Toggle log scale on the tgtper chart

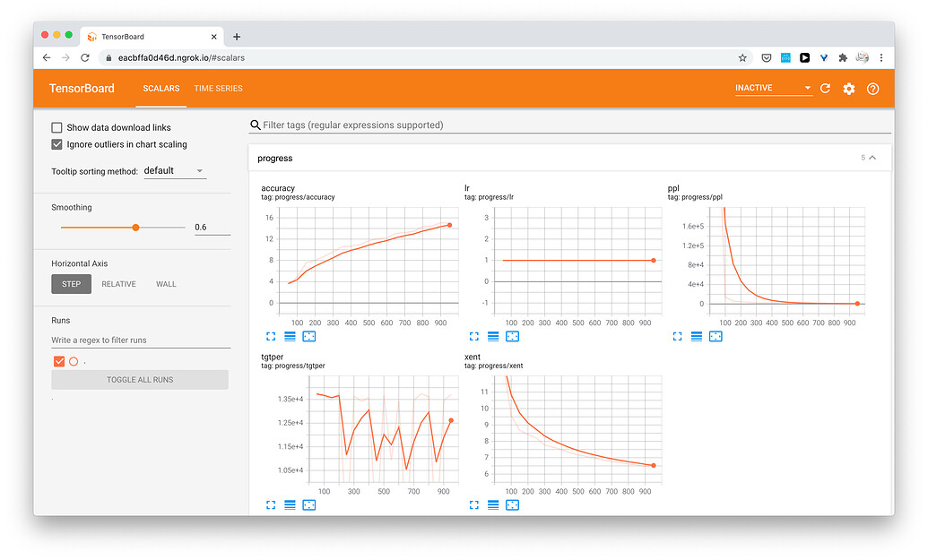click(x=289, y=504)
